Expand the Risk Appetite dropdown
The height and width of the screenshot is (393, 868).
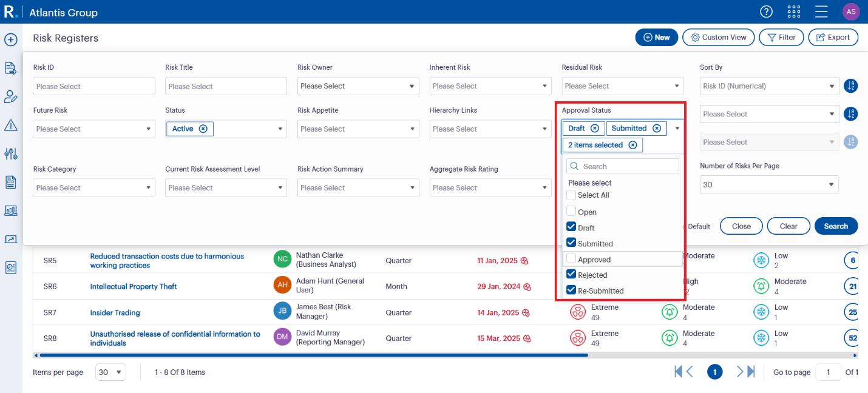click(x=358, y=129)
